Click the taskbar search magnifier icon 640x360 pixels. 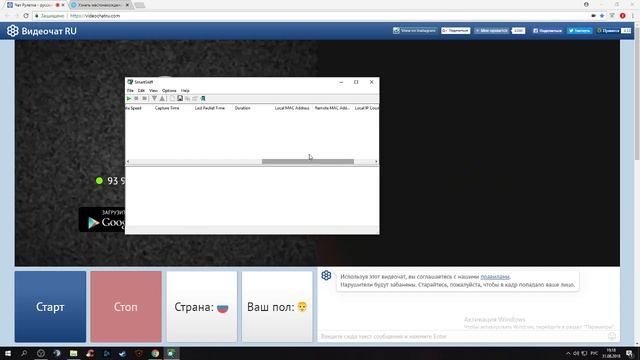24,353
